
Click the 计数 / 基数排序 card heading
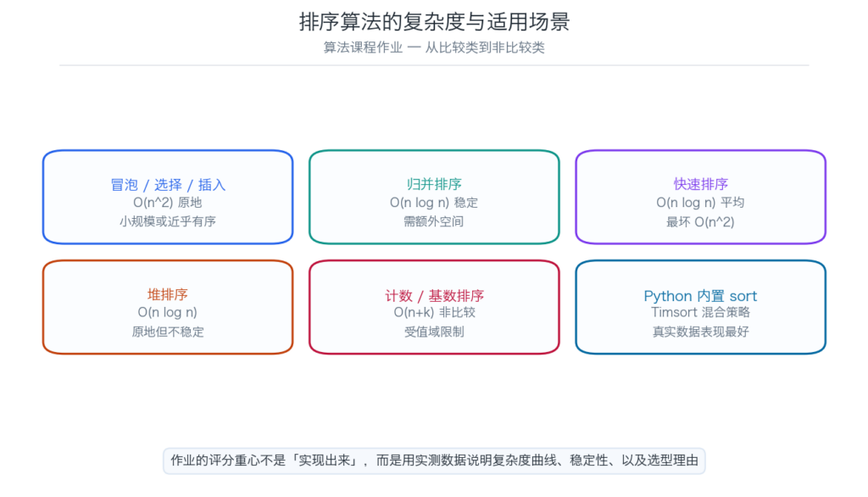434,295
